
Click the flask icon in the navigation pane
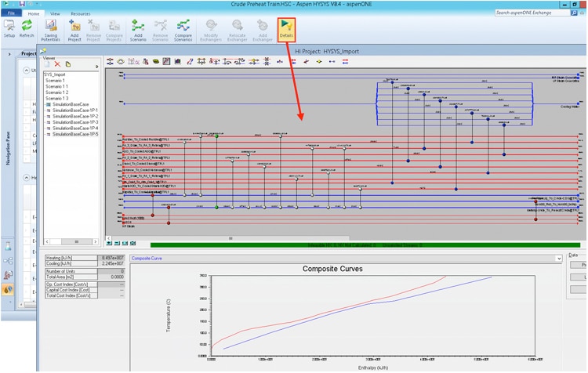(8, 246)
